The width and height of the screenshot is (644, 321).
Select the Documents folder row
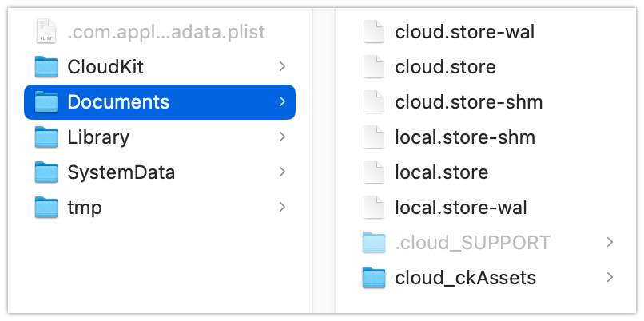(160, 102)
